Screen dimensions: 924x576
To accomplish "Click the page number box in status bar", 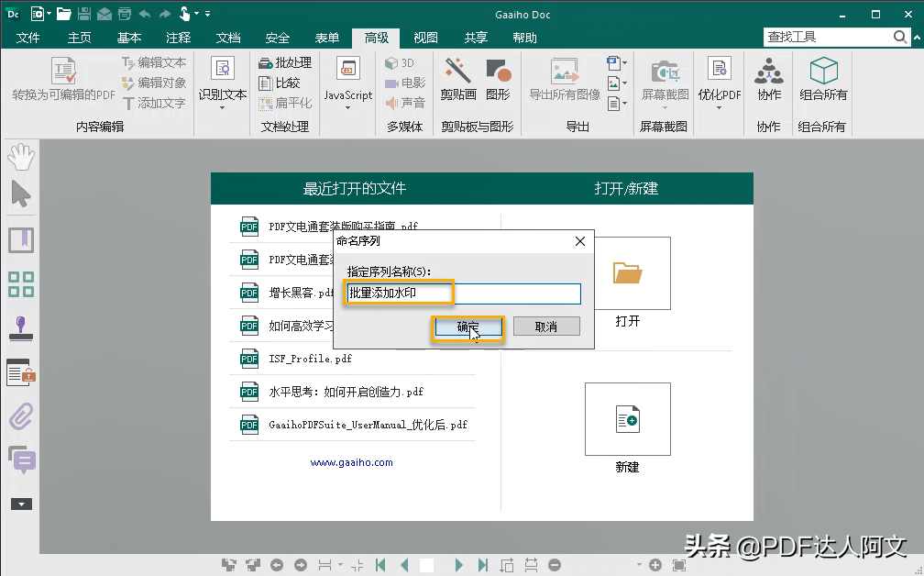I will point(426,565).
